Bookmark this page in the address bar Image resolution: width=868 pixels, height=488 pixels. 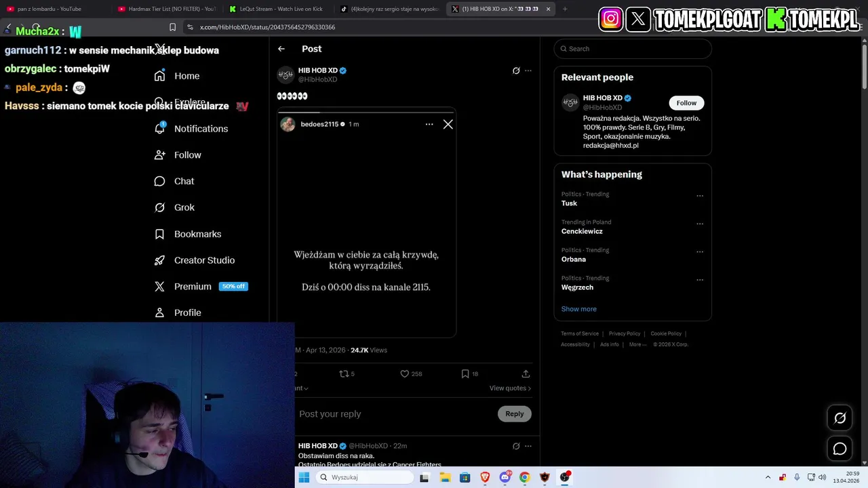[x=172, y=27]
